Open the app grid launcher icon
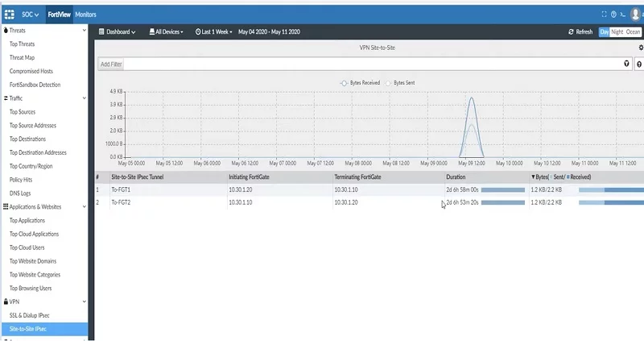This screenshot has width=644, height=341. tap(9, 15)
